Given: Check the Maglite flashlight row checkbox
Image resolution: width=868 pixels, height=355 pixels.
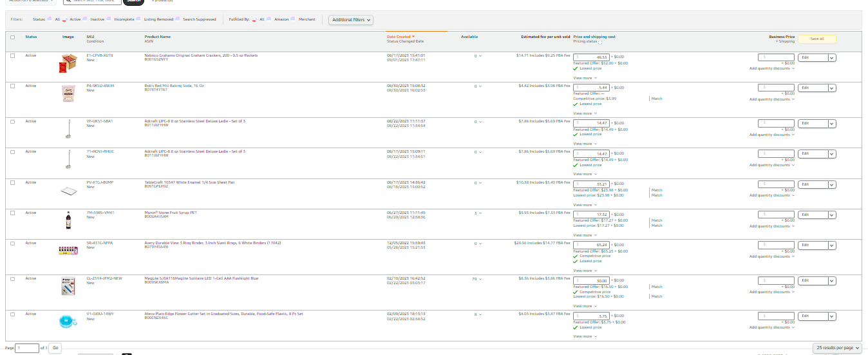Looking at the screenshot, I should 12,278.
